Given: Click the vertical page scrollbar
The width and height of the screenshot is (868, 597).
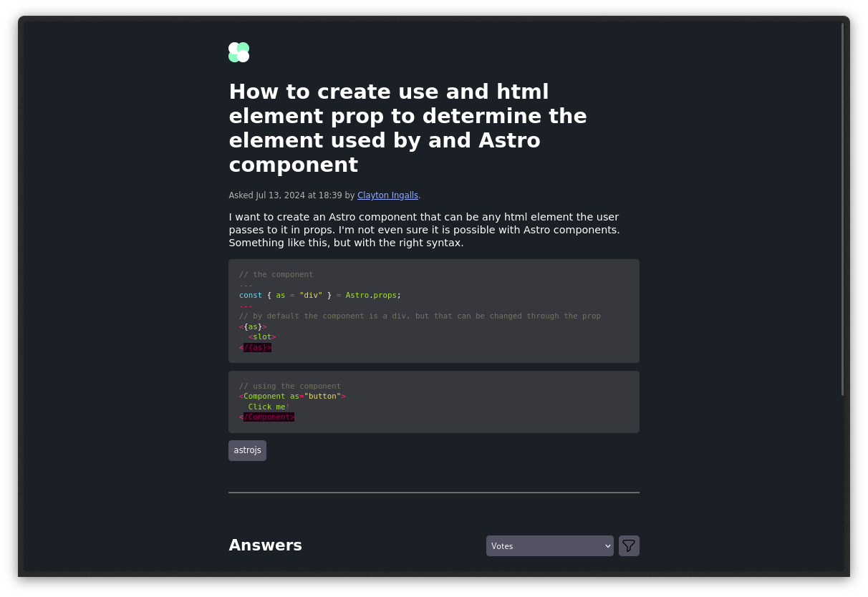Looking at the screenshot, I should click(842, 209).
